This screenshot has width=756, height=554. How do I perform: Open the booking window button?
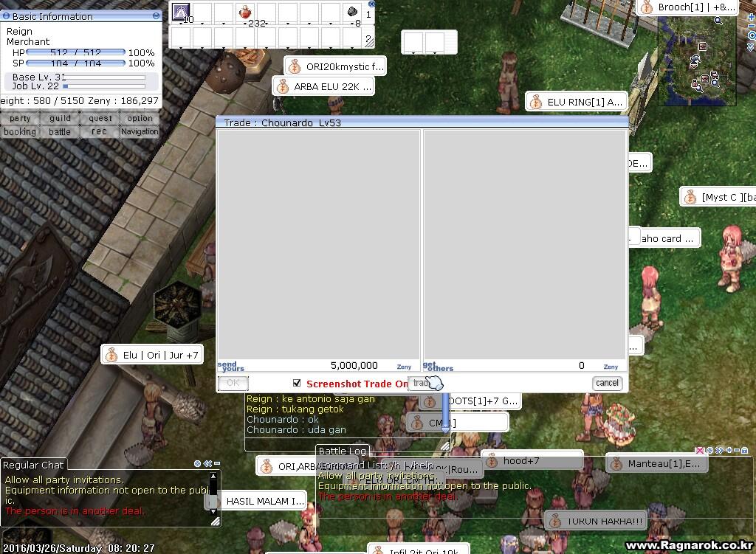20,131
